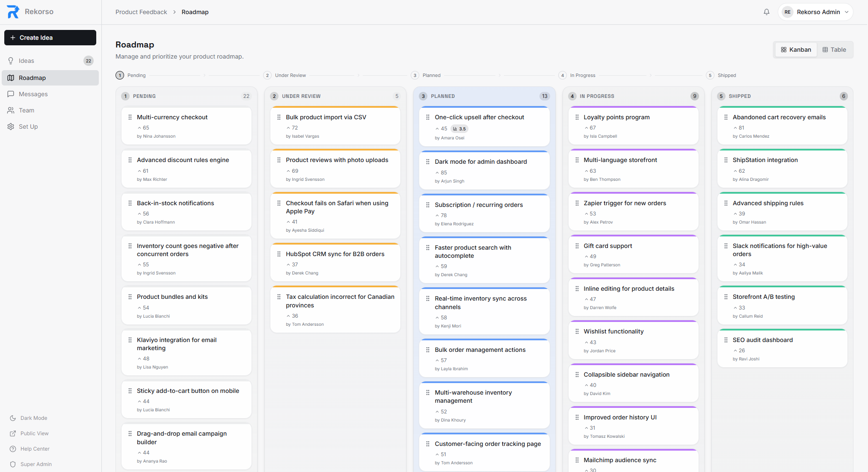Viewport: 868px width, 472px height.
Task: Switch to the Table view tab
Action: tap(833, 50)
